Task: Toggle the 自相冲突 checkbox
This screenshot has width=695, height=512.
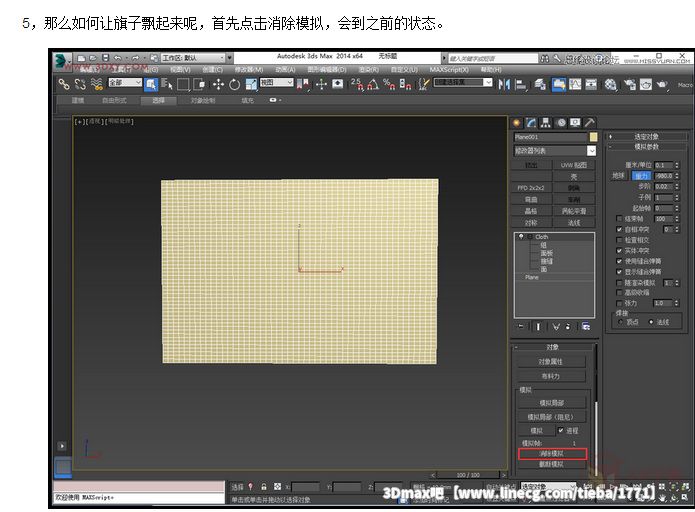Action: [619, 229]
